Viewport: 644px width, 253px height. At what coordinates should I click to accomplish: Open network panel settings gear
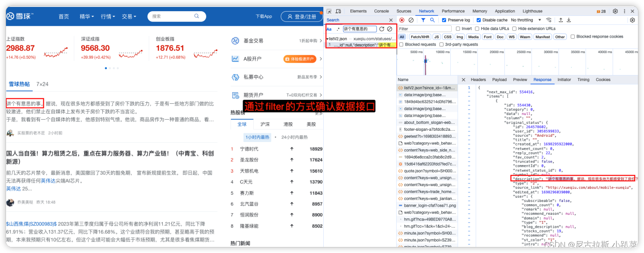coord(632,20)
